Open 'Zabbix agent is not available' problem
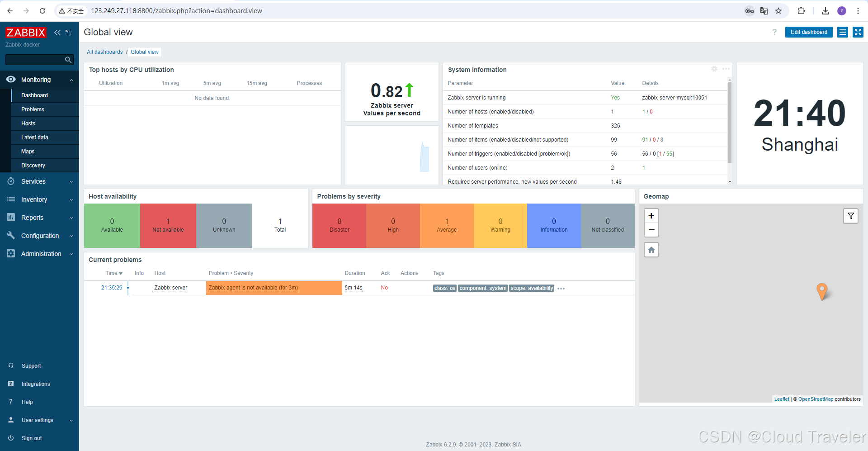 tap(253, 288)
